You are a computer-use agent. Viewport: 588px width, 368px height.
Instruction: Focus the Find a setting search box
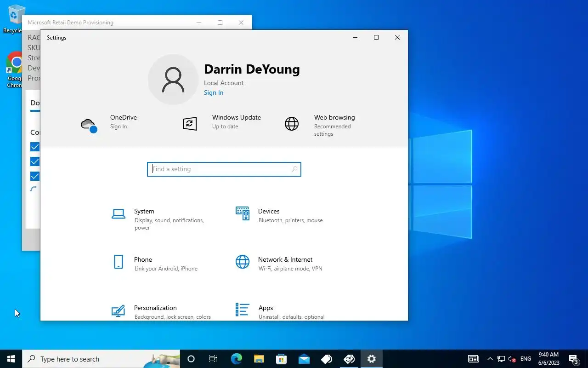click(x=224, y=169)
